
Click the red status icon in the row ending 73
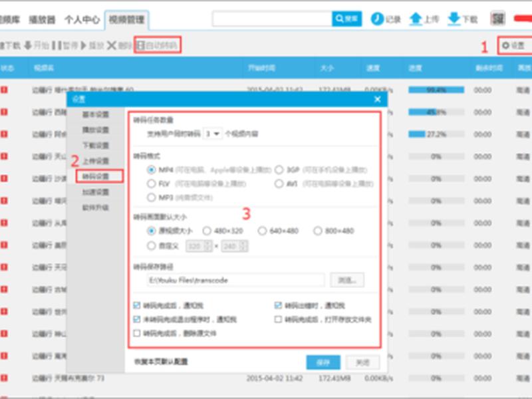[x=4, y=378]
